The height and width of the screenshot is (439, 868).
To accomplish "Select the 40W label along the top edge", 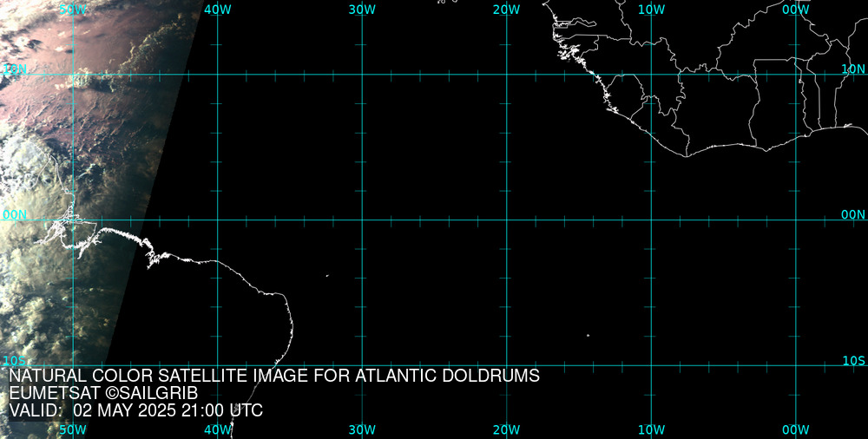I will tap(218, 10).
